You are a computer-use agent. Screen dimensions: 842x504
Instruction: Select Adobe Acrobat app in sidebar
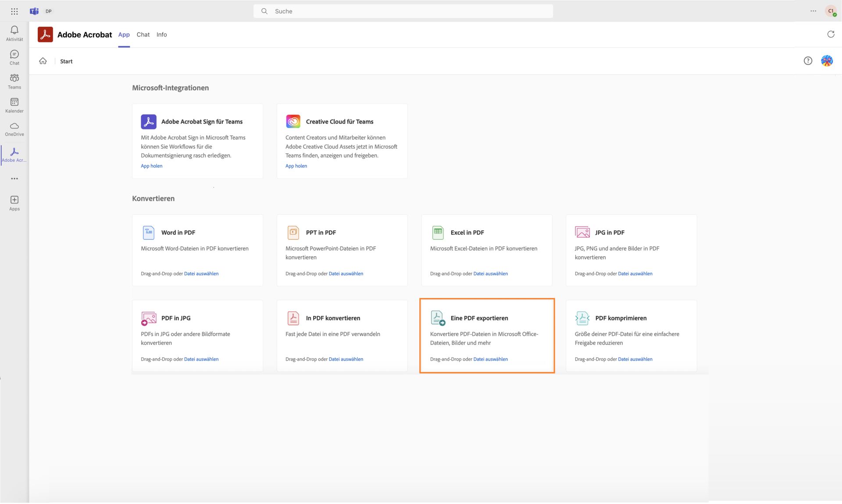tap(14, 155)
